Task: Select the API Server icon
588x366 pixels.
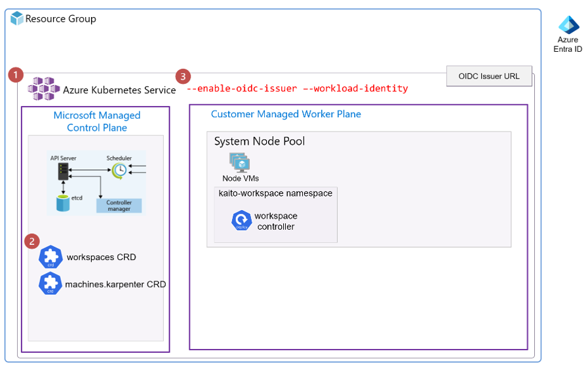Action: 63,172
